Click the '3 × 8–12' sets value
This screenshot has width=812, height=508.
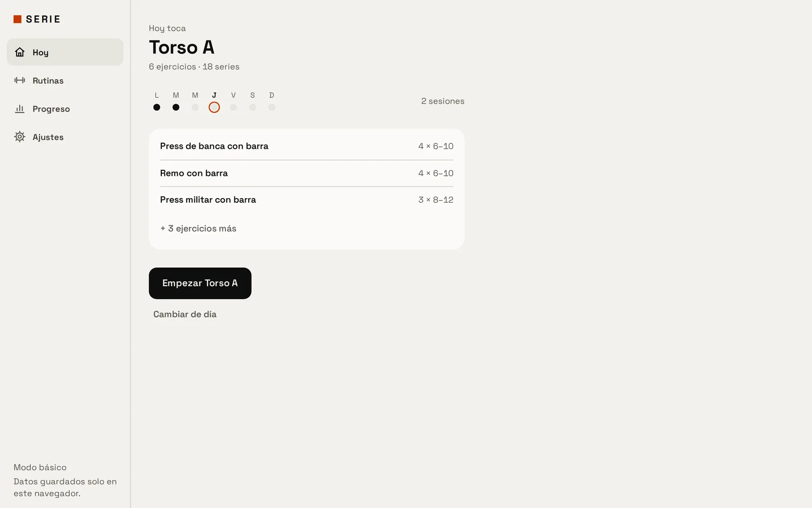tap(436, 200)
